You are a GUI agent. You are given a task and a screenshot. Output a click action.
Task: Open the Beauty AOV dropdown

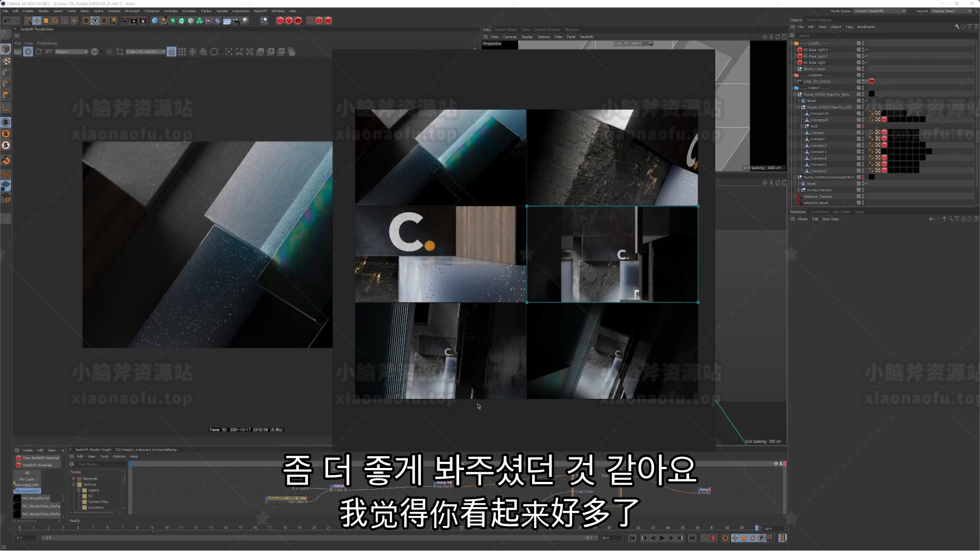click(71, 52)
